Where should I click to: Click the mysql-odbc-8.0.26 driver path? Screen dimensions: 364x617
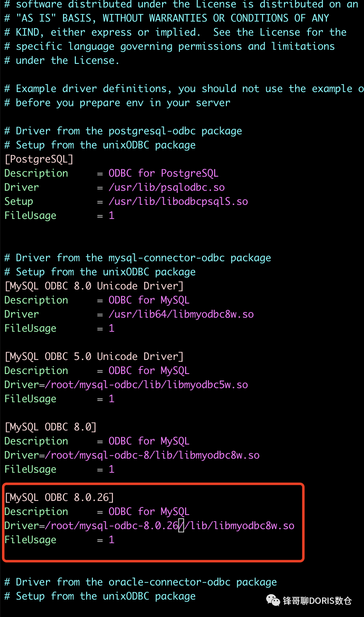[170, 526]
